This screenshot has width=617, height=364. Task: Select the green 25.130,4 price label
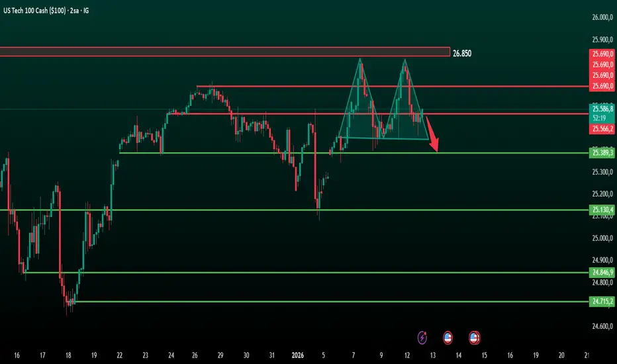click(x=603, y=209)
